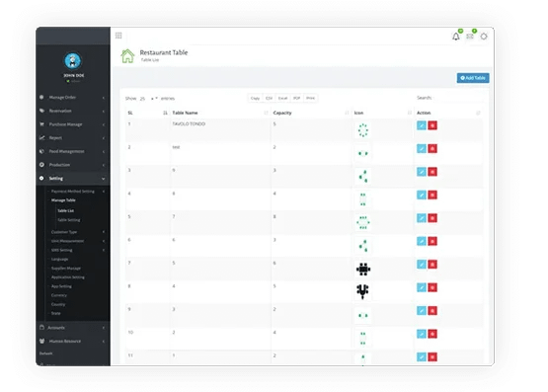Export the table as Excel
Image resolution: width=548 pixels, height=392 pixels.
(x=282, y=98)
